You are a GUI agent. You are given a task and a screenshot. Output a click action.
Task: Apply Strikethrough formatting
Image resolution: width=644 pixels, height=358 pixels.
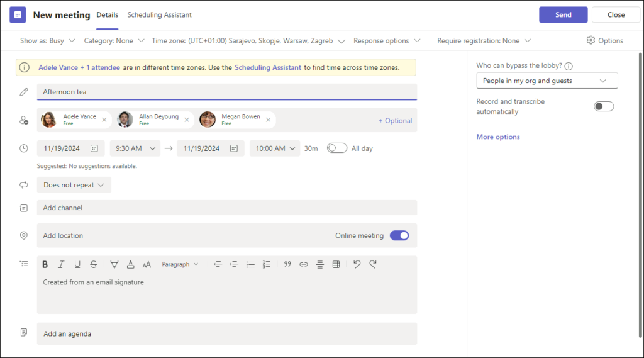94,264
